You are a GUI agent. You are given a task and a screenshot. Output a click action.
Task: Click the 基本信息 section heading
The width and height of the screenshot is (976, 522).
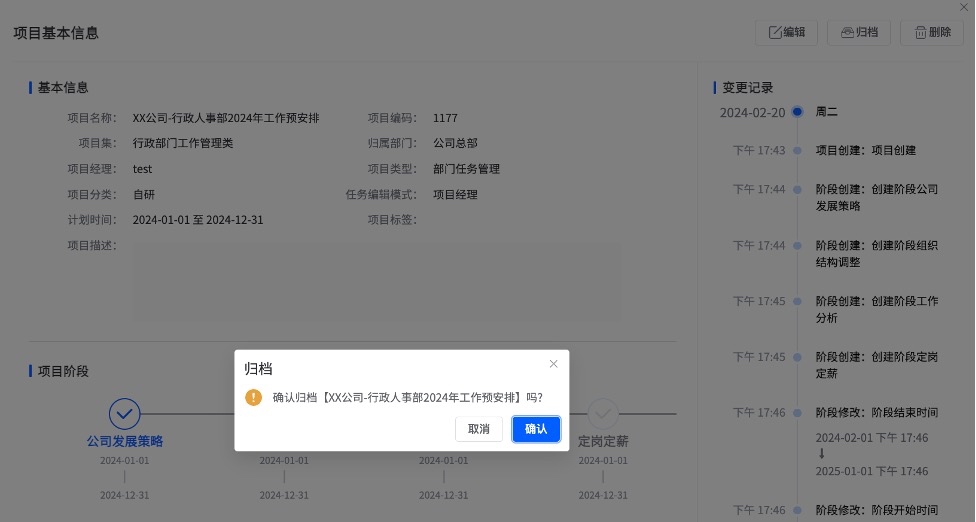(x=63, y=88)
